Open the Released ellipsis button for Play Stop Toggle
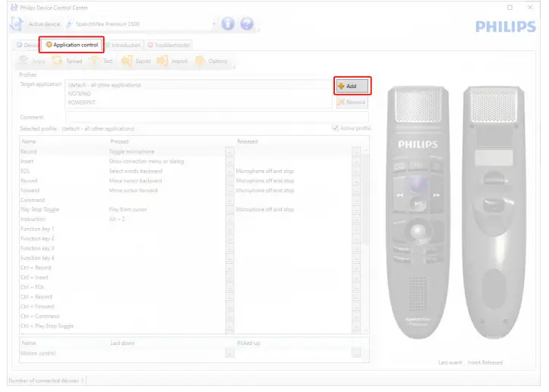549x392 pixels. coord(356,210)
